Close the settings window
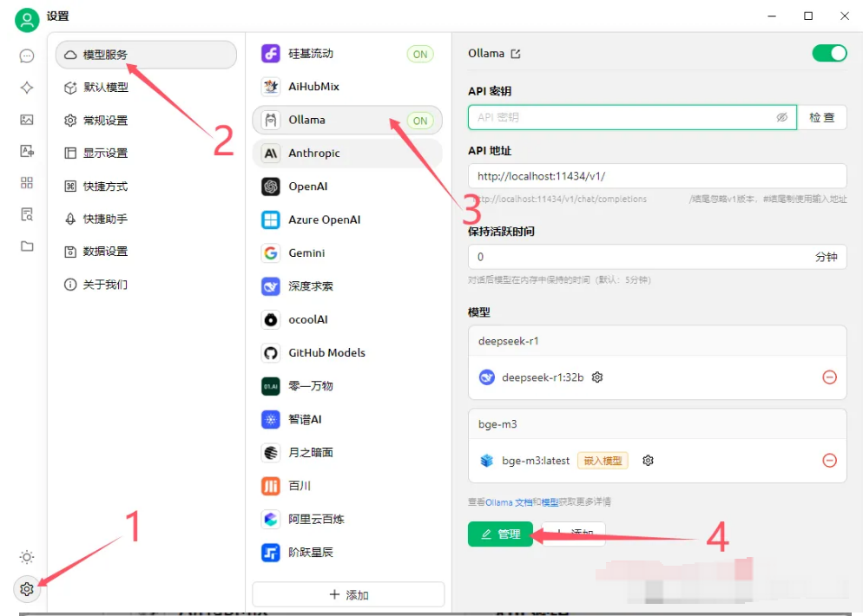The image size is (863, 616). 844,16
